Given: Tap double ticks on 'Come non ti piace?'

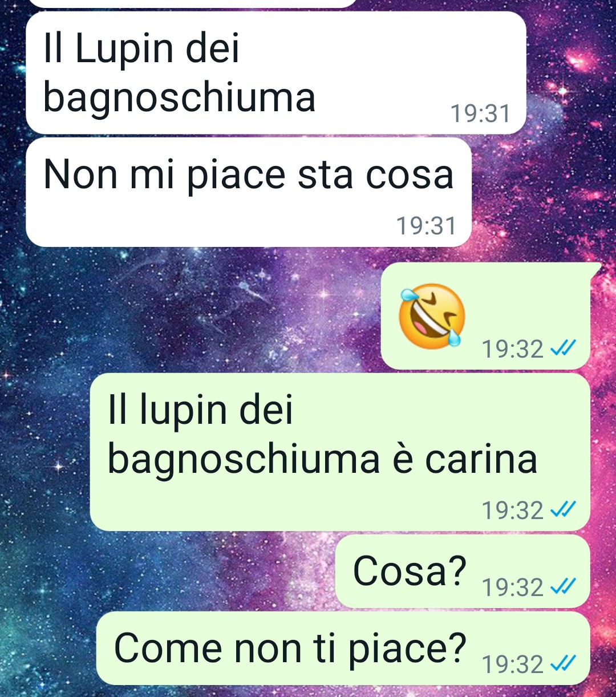Looking at the screenshot, I should click(562, 663).
